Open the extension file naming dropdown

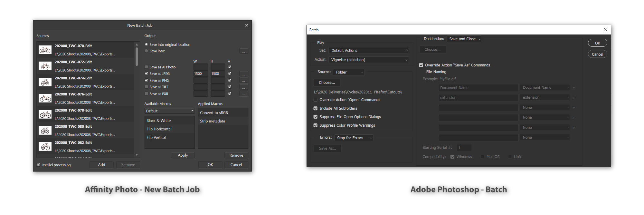[x=545, y=98]
